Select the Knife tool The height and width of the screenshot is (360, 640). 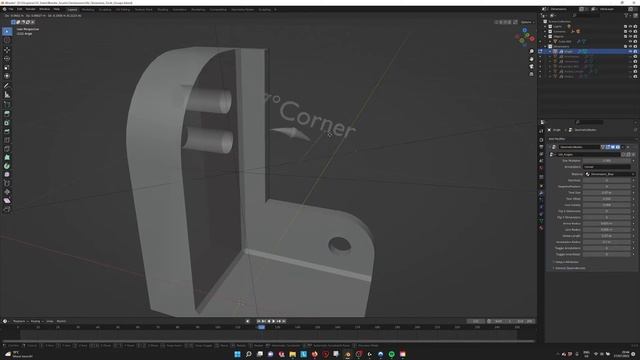(7, 149)
